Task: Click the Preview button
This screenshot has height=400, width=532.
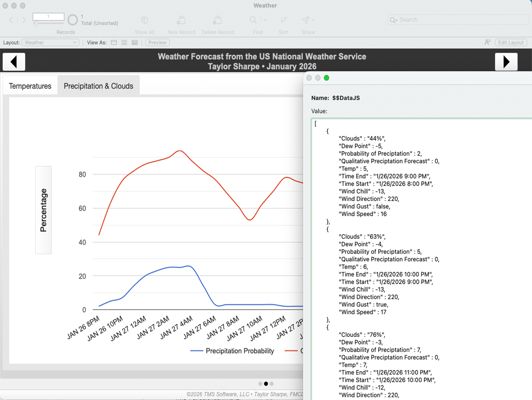Action: pyautogui.click(x=157, y=42)
